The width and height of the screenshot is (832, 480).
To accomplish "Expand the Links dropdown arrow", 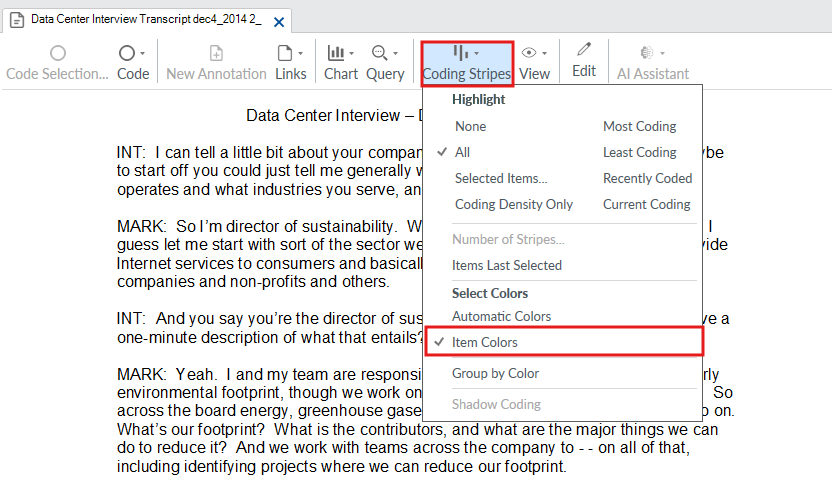I will [300, 54].
